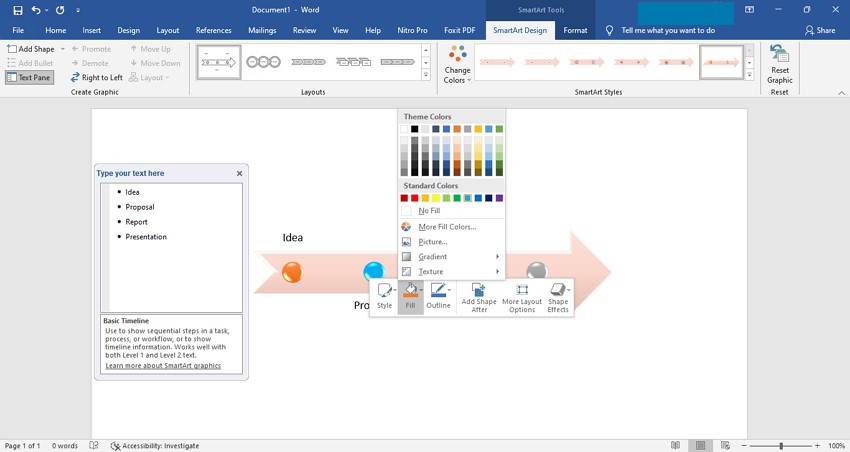Viewport: 850px width, 452px height.
Task: Open Change Colors in SmartArt ribbon
Action: (x=457, y=63)
